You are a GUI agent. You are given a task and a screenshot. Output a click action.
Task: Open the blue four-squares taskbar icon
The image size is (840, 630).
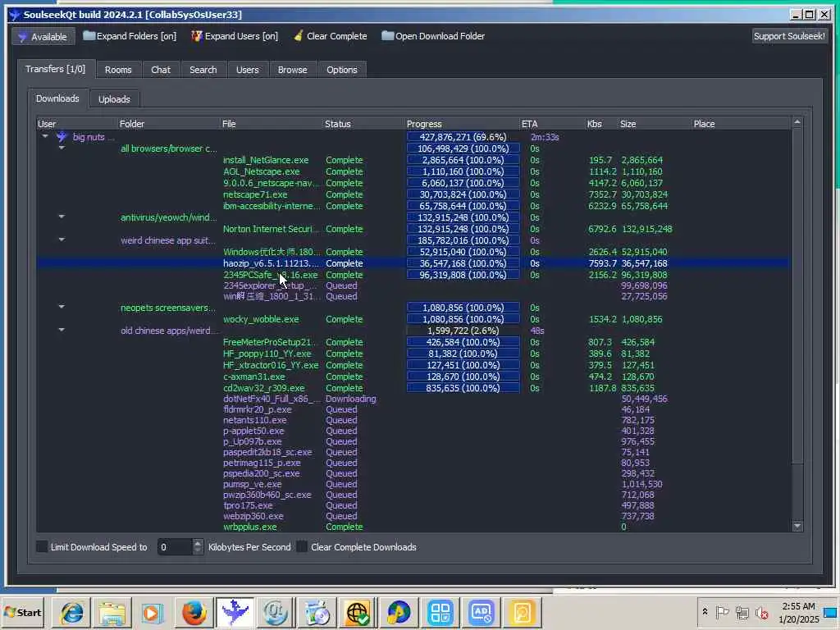[440, 612]
